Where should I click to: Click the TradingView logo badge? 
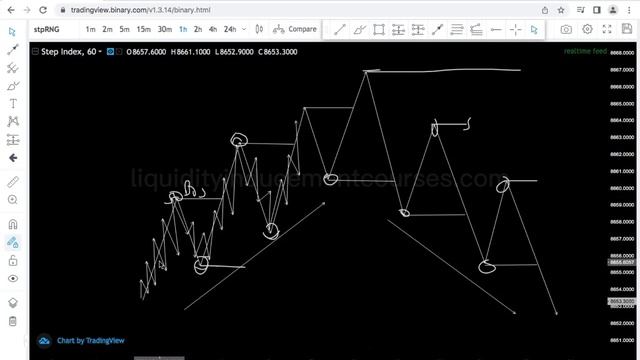(44, 341)
